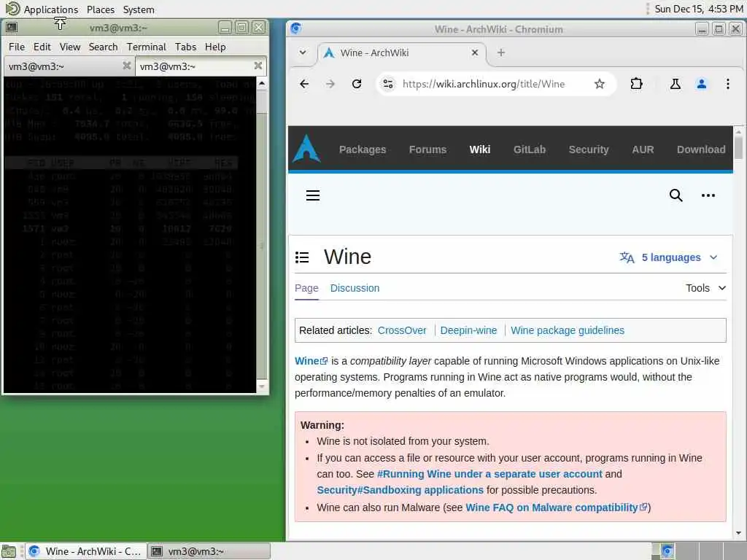
Task: Expand the 5 languages dropdown
Action: [x=668, y=257]
